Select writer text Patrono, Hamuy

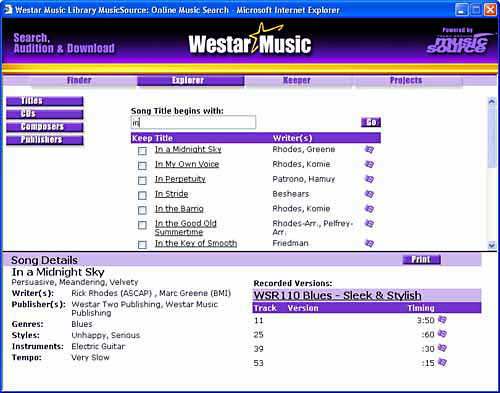tap(304, 179)
